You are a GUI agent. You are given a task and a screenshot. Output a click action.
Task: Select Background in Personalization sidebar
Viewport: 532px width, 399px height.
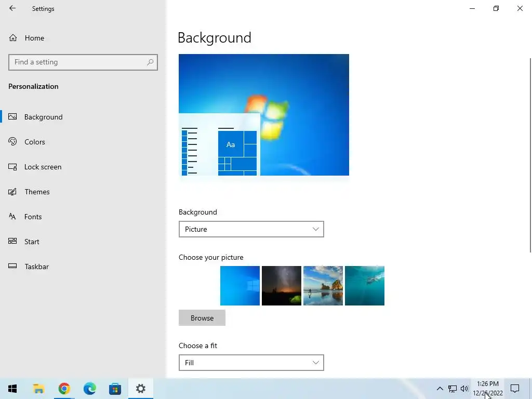(x=83, y=117)
